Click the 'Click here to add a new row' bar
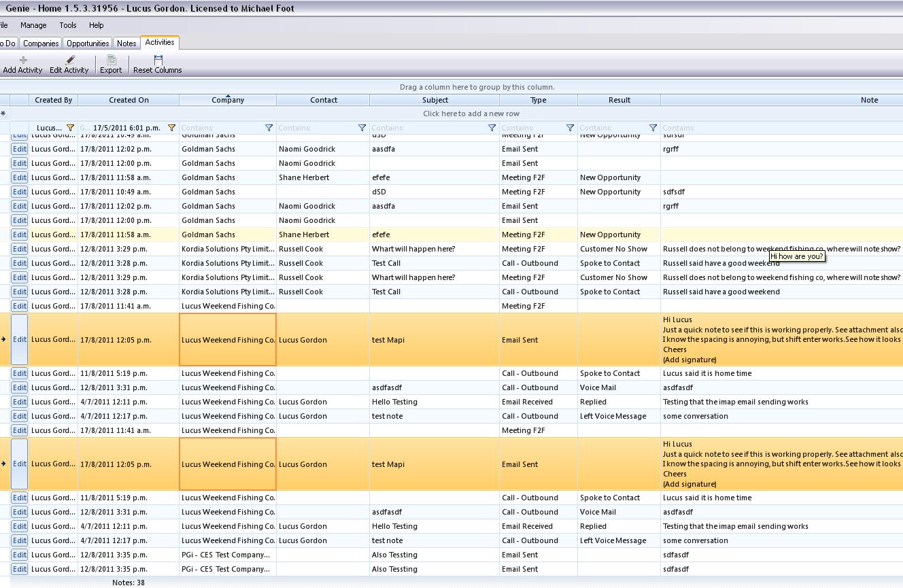 point(471,114)
